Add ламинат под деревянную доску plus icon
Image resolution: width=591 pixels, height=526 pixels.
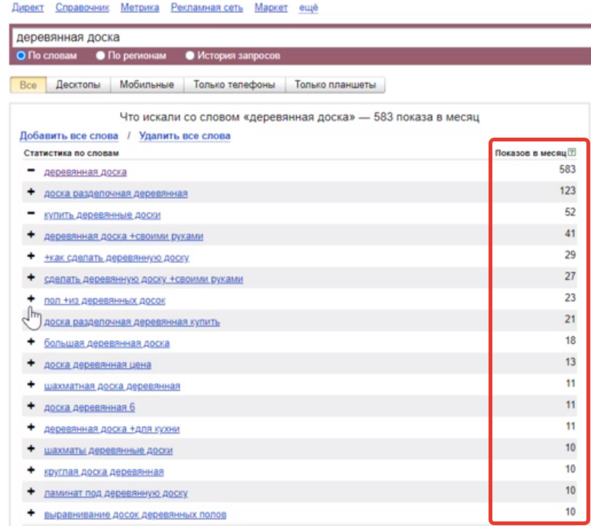(x=31, y=492)
